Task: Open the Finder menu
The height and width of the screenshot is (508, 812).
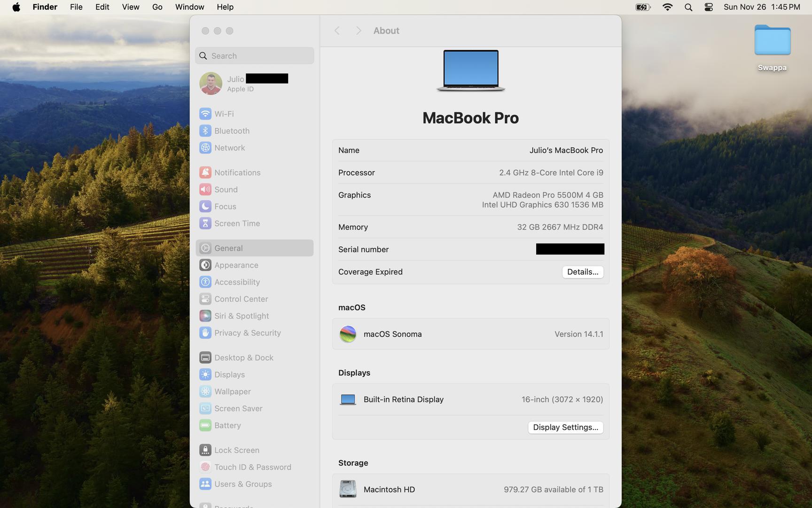Action: pyautogui.click(x=45, y=7)
